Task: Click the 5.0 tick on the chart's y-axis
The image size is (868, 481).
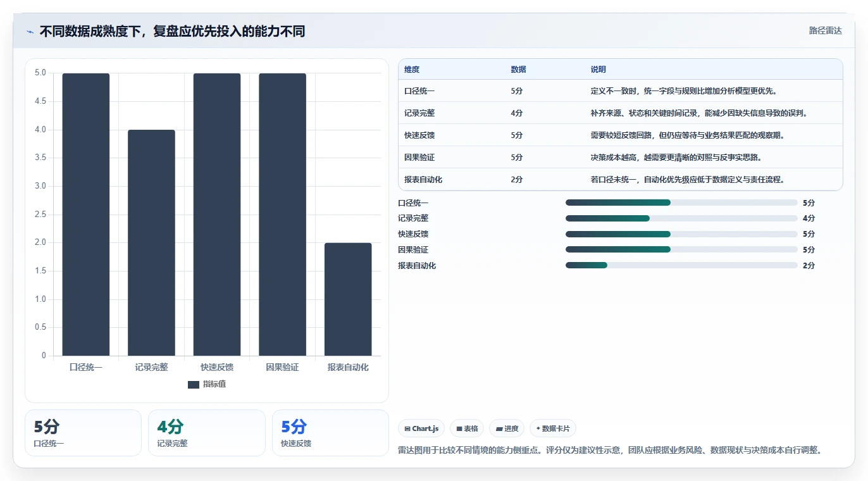Action: pyautogui.click(x=40, y=73)
